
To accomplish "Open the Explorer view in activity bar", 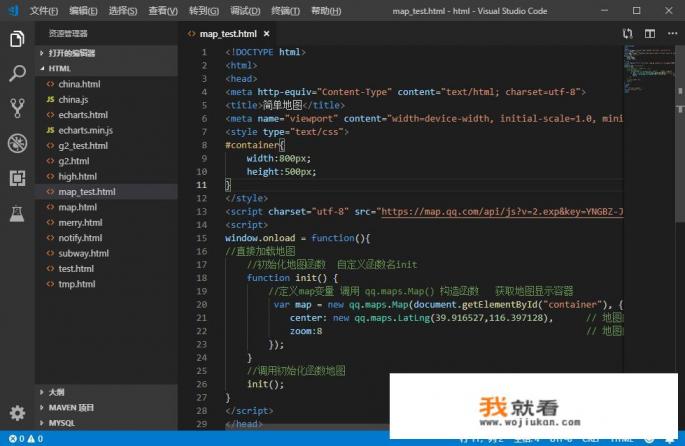I will tap(17, 40).
